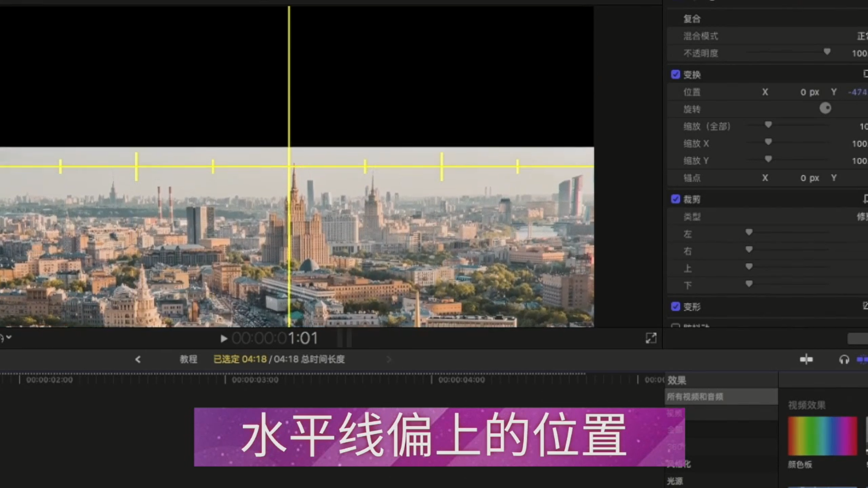This screenshot has width=868, height=488.
Task: Click the clip appearance icon above the timeline
Action: (806, 360)
